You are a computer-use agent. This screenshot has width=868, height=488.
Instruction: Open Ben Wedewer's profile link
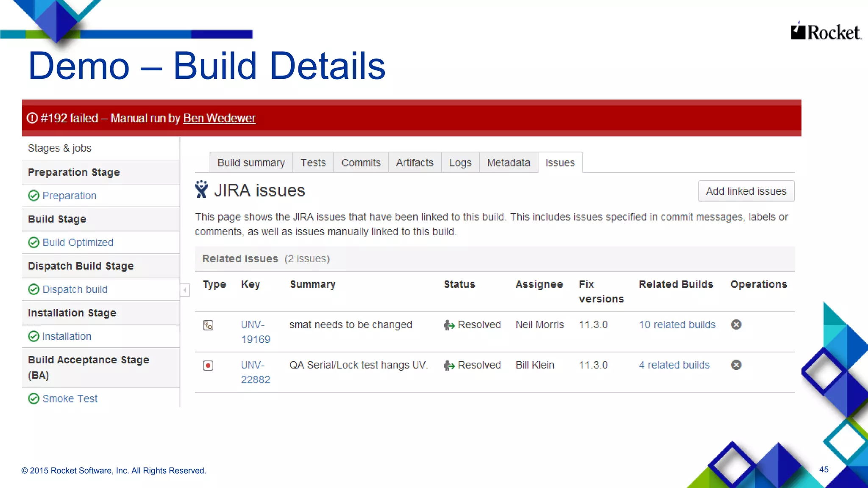(219, 118)
